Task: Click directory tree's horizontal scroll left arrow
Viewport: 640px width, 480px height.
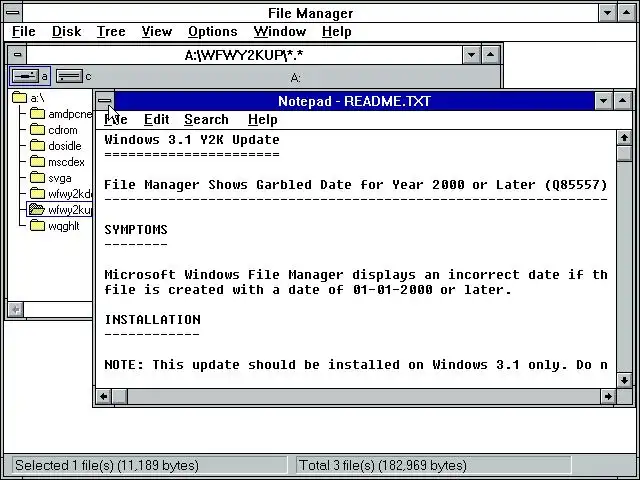Action: click(x=16, y=309)
